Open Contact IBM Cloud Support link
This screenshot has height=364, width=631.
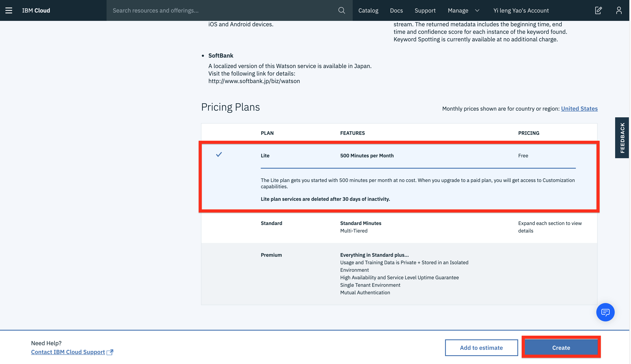pos(68,352)
